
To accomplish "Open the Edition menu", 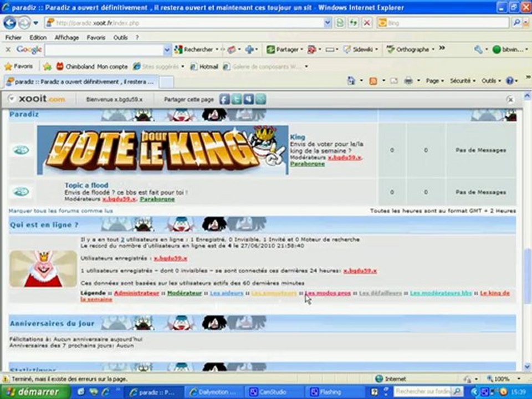I will pos(38,37).
